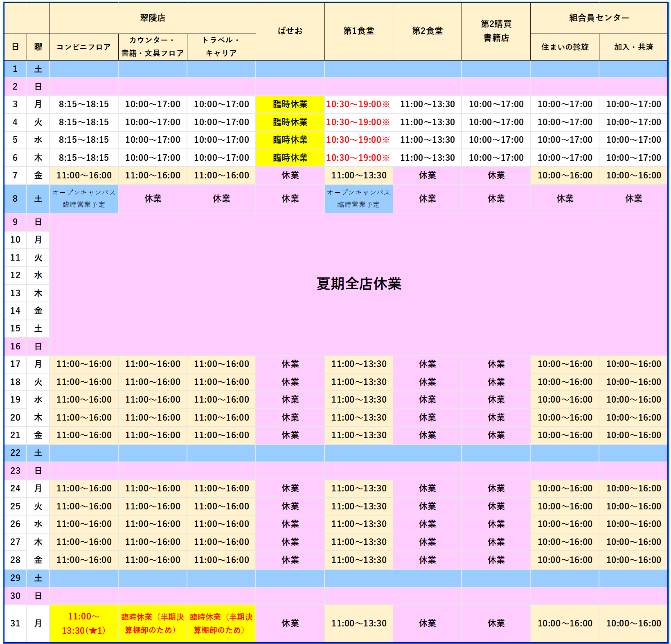This screenshot has width=671, height=644.
Task: Select the トラベル・キャリア column header
Action: (x=221, y=47)
